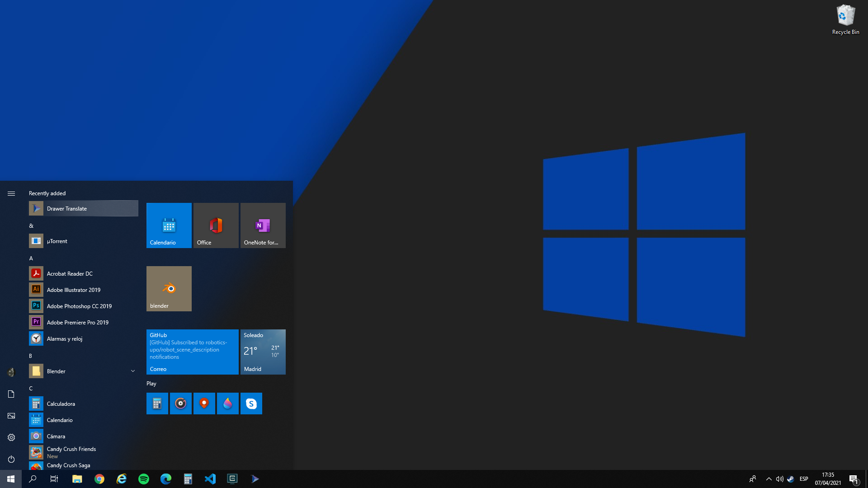This screenshot has height=488, width=868.
Task: Show hidden system tray icons
Action: click(x=769, y=479)
